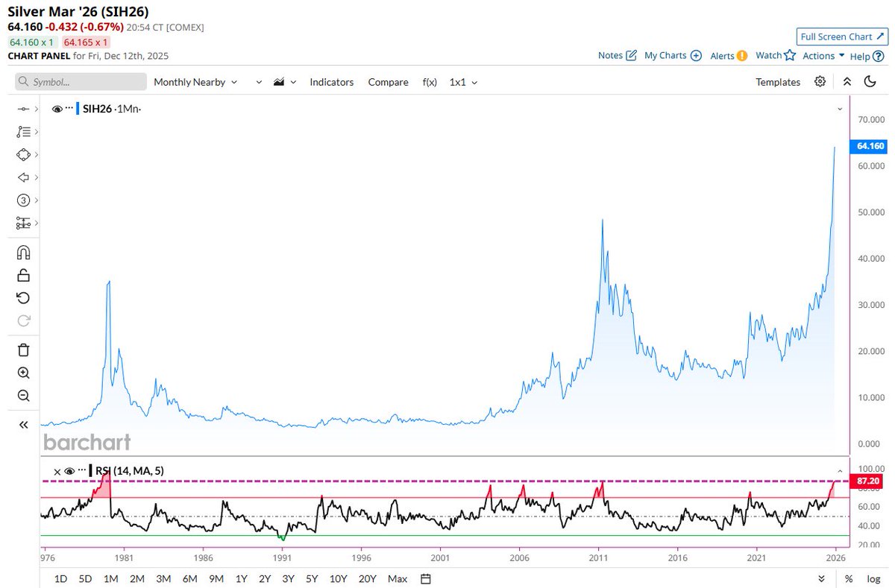Select the 10Y time range
Viewport: 895px width, 588px height.
pos(339,578)
